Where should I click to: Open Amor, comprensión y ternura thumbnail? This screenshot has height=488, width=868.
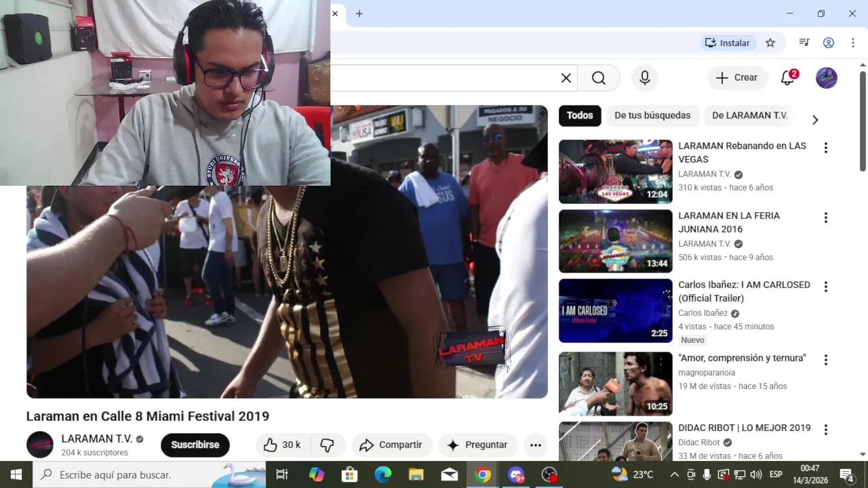click(x=616, y=384)
